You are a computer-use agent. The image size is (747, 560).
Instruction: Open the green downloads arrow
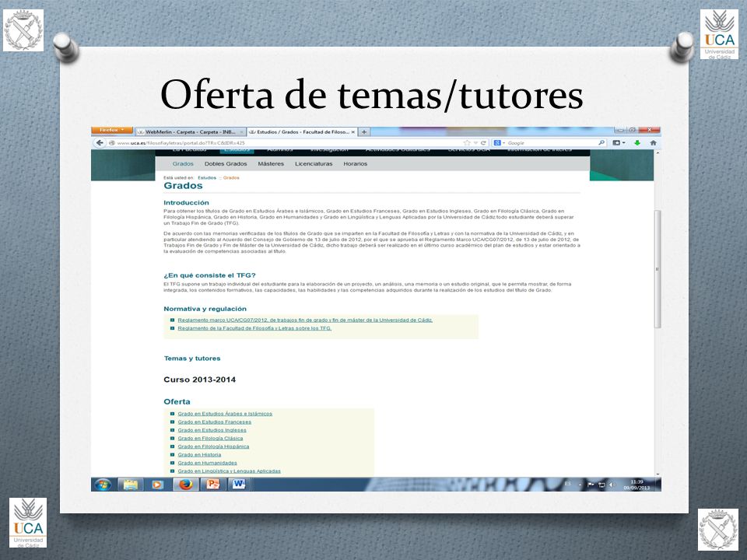coord(637,143)
